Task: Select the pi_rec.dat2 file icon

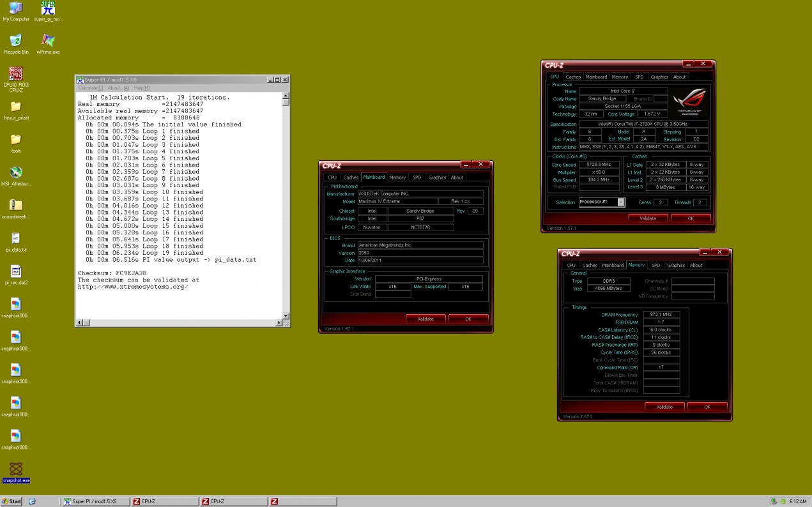Action: coord(16,272)
